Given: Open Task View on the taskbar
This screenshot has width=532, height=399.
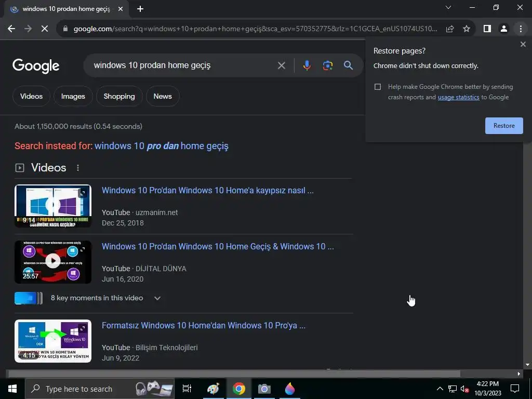Looking at the screenshot, I should 187,389.
